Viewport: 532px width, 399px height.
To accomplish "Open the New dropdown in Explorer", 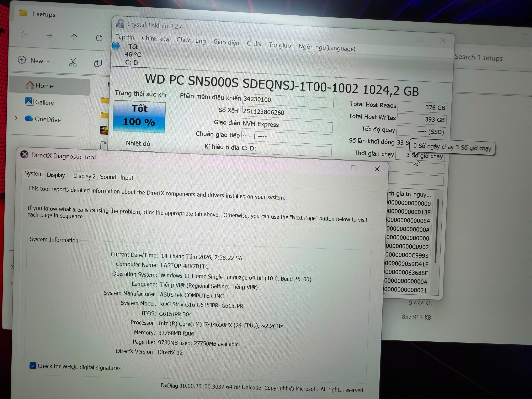I will pos(34,60).
